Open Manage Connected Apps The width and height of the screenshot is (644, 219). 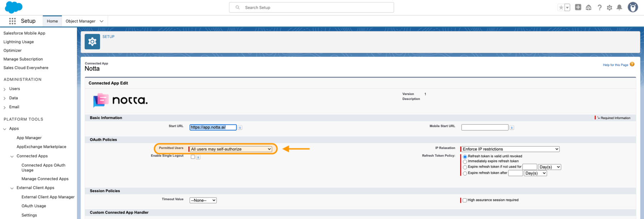coord(45,179)
